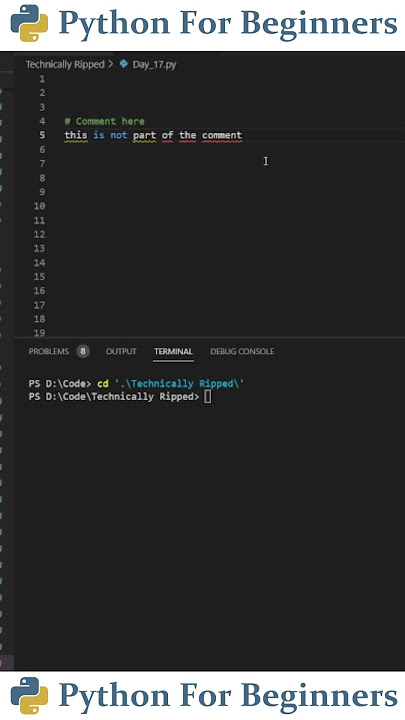Switch to the OUTPUT tab
Screen dimensions: 405x720
point(121,352)
